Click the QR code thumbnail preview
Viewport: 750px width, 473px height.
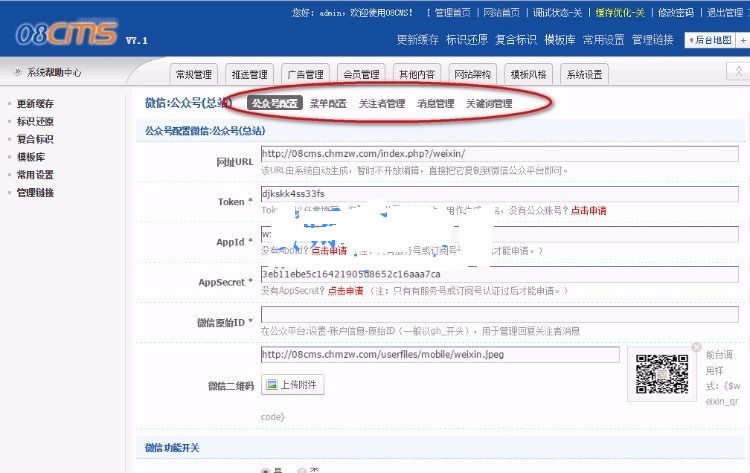coord(662,374)
